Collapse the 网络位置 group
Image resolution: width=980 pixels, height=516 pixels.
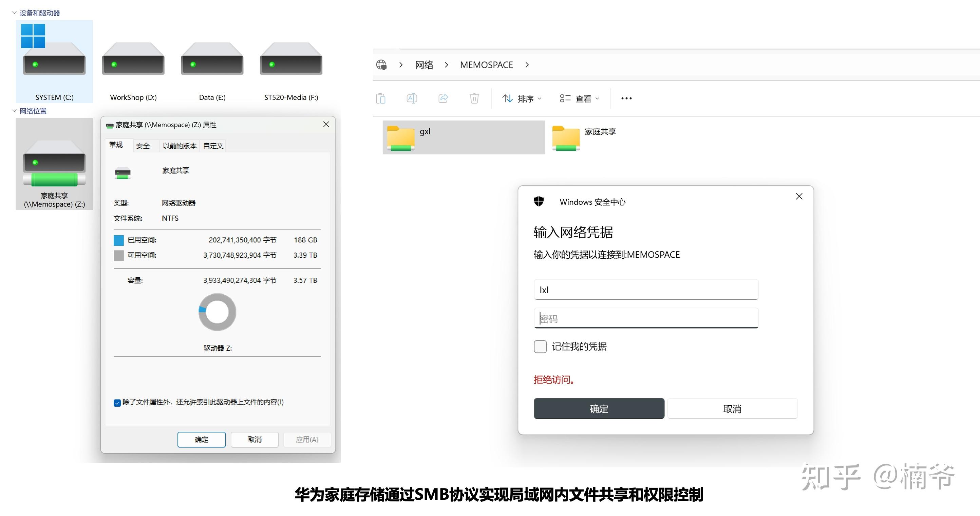(14, 111)
